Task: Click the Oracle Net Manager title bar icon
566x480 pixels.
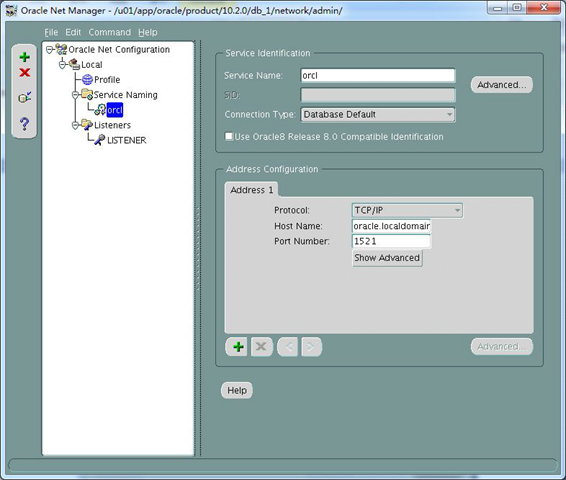Action: pos(12,10)
